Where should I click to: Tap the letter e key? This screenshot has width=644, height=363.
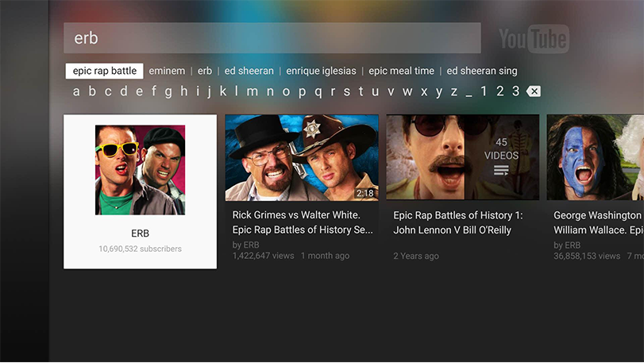click(x=140, y=91)
